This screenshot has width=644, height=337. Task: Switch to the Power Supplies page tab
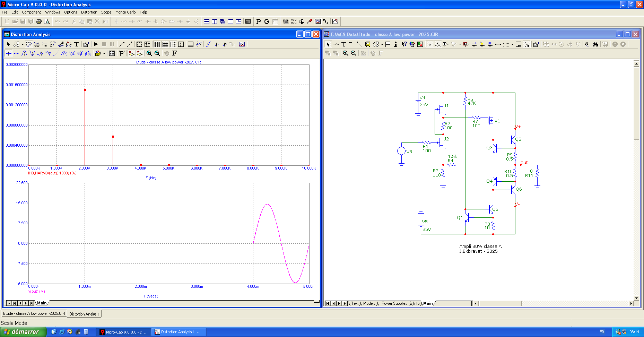pos(394,303)
